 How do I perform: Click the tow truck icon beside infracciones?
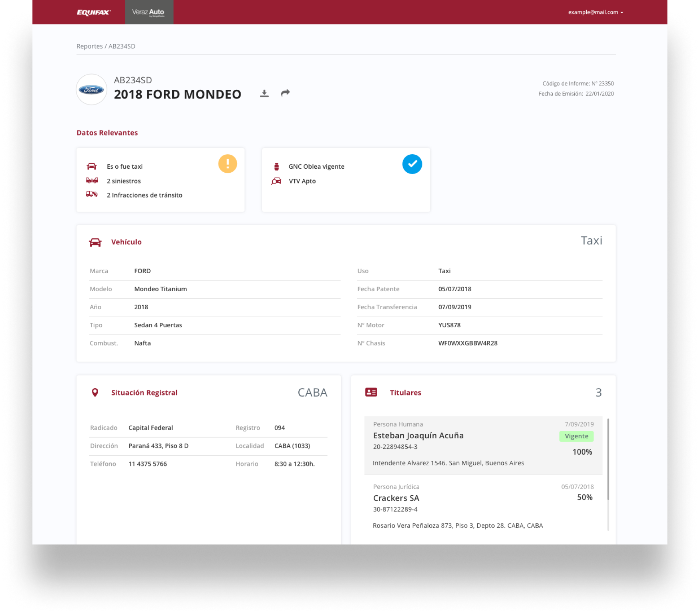coord(92,194)
